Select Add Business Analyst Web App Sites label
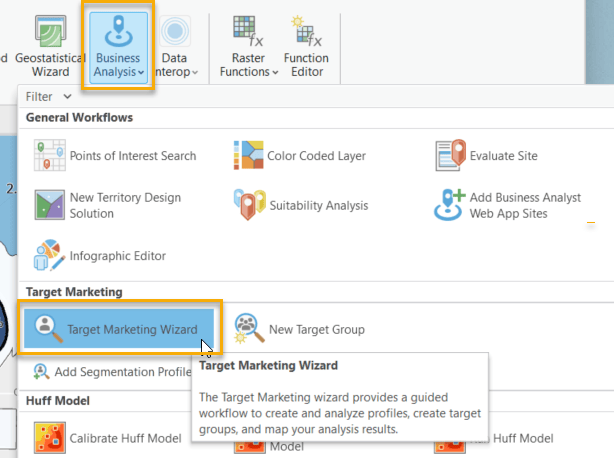This screenshot has width=614, height=458. pyautogui.click(x=525, y=206)
